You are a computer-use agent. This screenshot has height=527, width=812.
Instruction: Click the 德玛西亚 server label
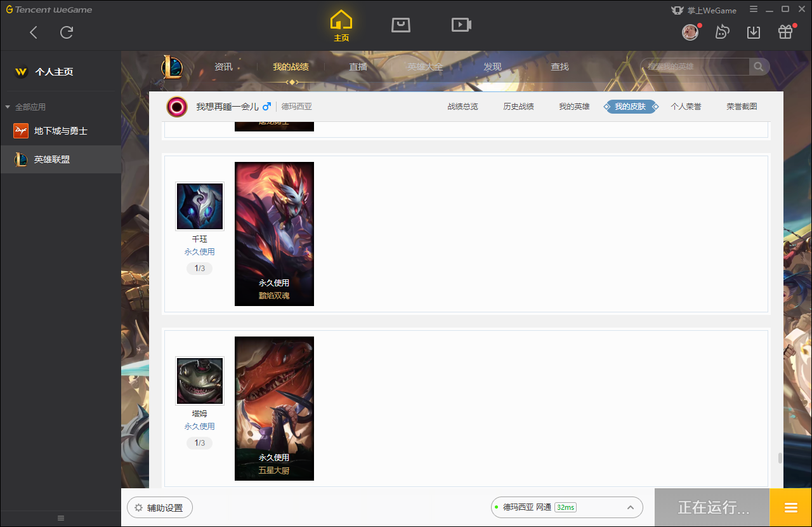(297, 107)
